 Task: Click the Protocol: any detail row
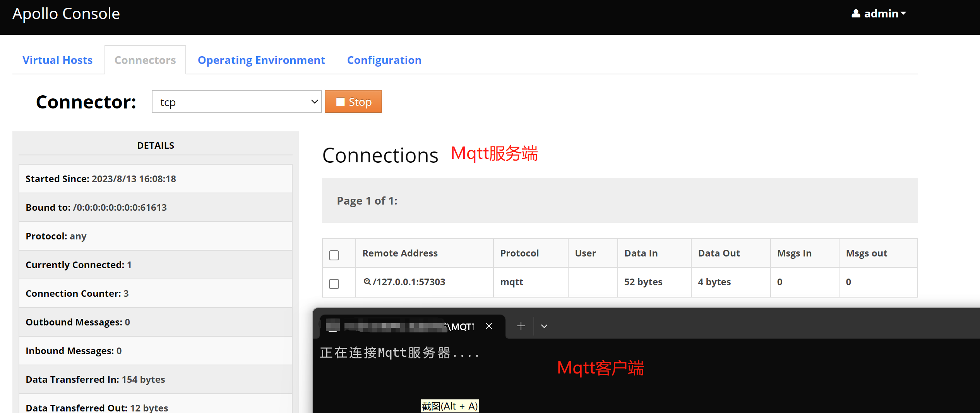coord(156,236)
